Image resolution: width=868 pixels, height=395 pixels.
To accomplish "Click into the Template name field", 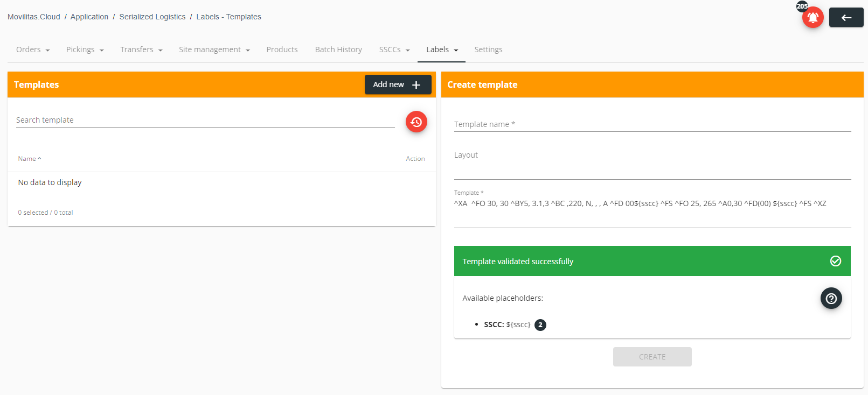I will (x=652, y=124).
